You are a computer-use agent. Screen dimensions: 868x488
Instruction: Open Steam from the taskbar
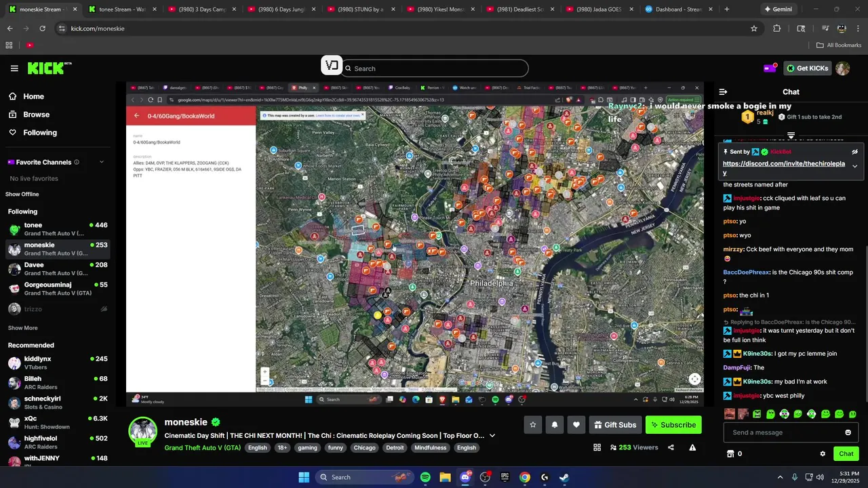click(x=564, y=477)
